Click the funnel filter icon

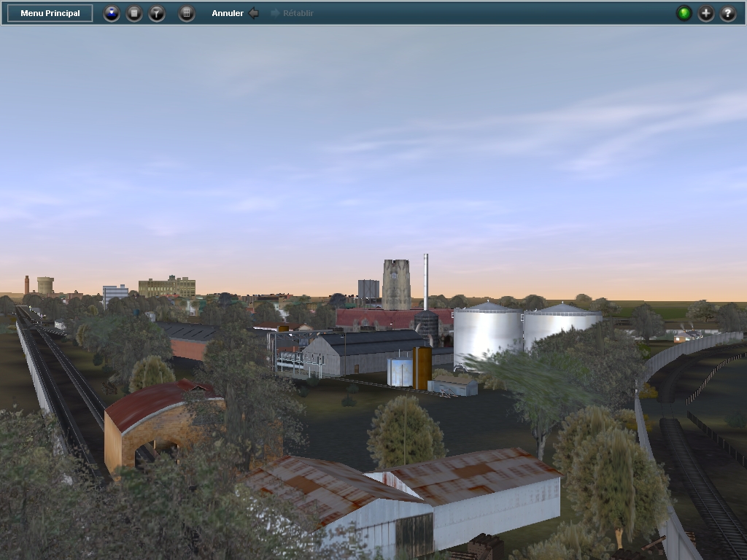tap(157, 13)
